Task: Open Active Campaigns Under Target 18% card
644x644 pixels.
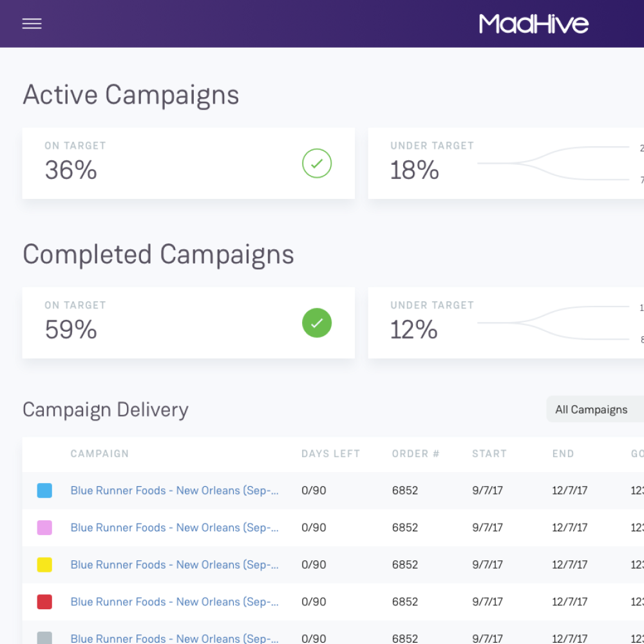Action: pyautogui.click(x=506, y=164)
